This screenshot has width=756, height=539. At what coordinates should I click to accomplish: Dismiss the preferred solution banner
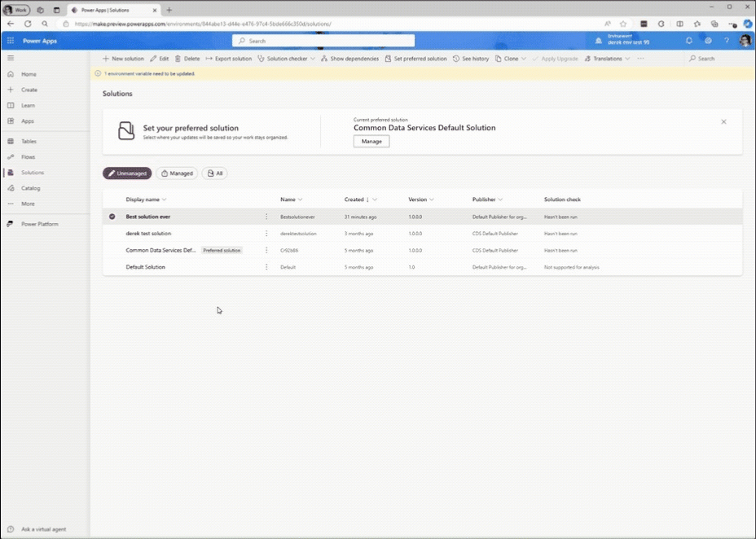723,121
